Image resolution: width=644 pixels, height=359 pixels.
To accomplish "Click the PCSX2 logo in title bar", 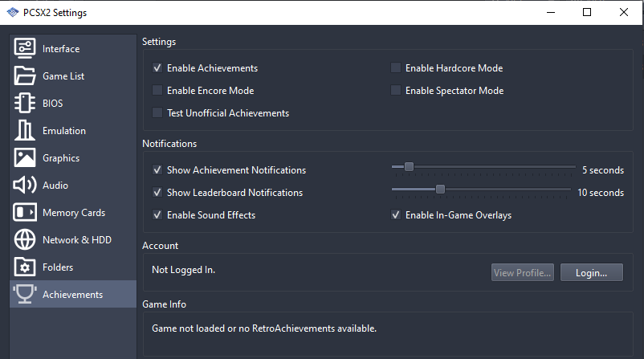I will (13, 12).
